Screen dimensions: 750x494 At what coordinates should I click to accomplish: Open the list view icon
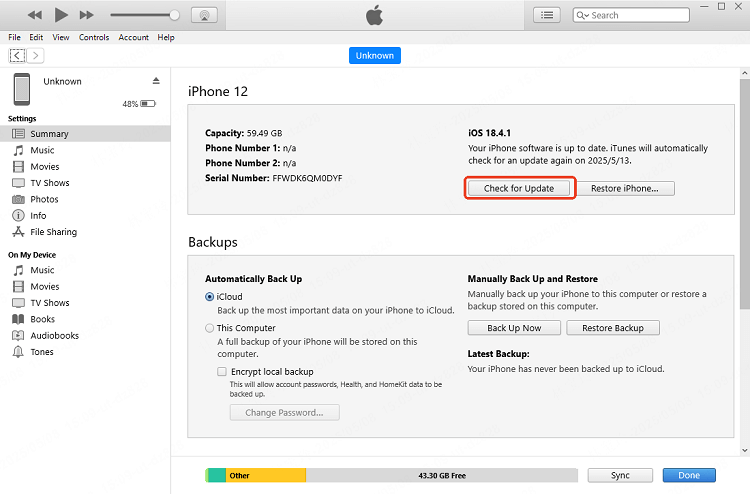click(x=546, y=15)
